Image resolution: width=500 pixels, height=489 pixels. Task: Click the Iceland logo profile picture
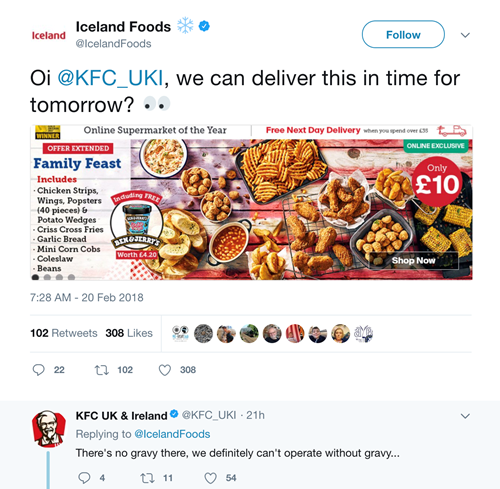(x=49, y=35)
